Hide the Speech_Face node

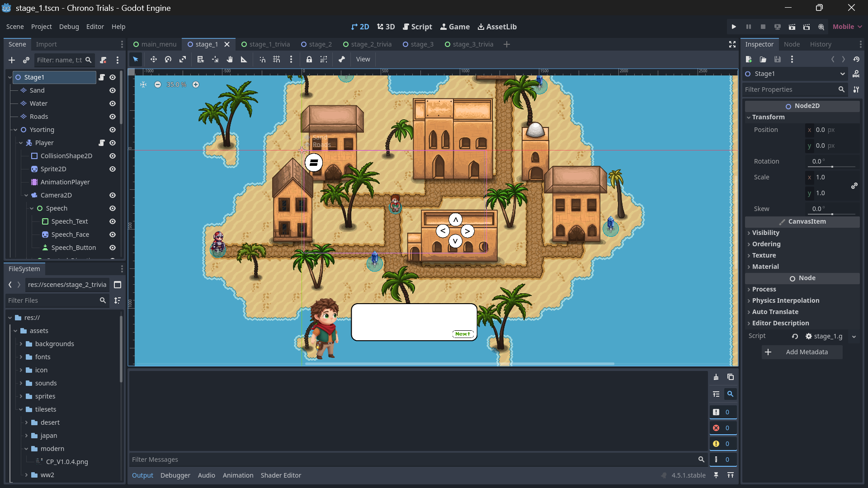[113, 235]
